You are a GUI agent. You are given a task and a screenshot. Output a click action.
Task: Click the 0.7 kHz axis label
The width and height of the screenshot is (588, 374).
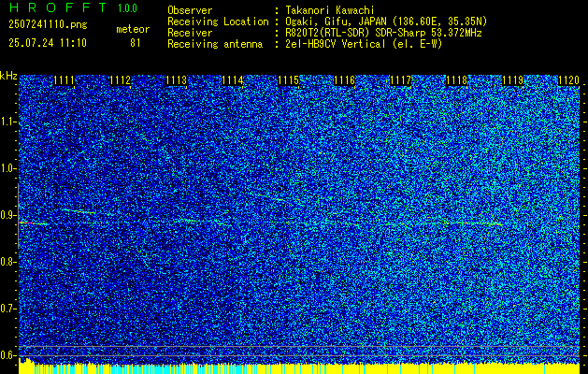pyautogui.click(x=7, y=309)
